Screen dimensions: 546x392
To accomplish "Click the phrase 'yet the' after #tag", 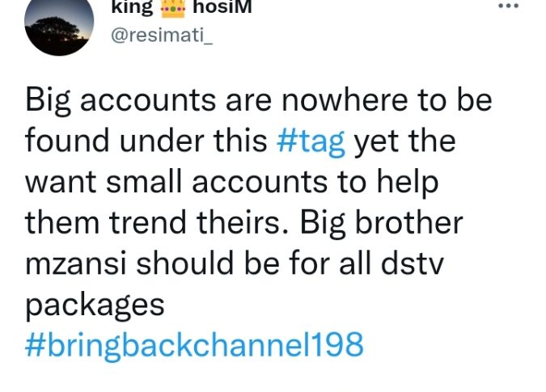I will (404, 142).
